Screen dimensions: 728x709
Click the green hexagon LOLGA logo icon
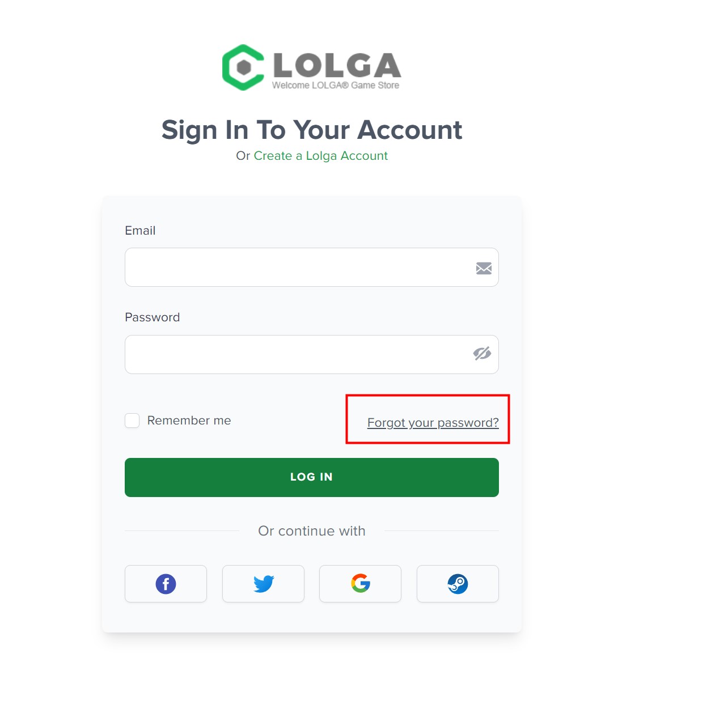point(243,67)
